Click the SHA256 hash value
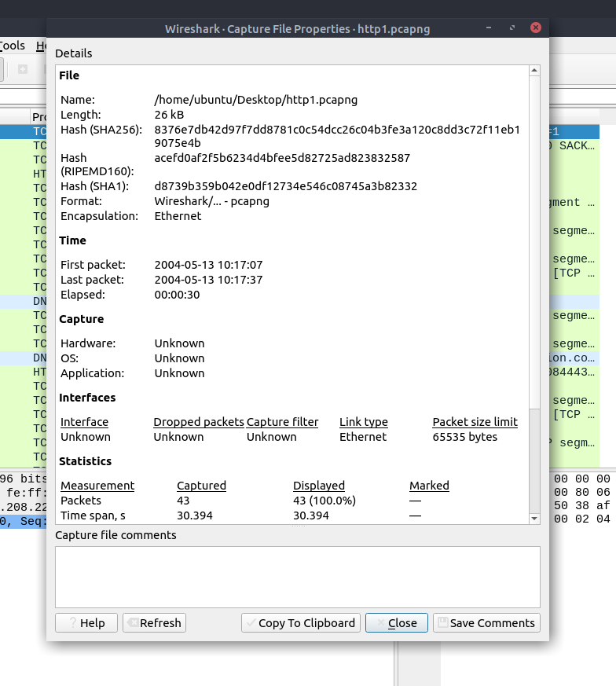Screen dimensions: 616x686 tap(337, 136)
